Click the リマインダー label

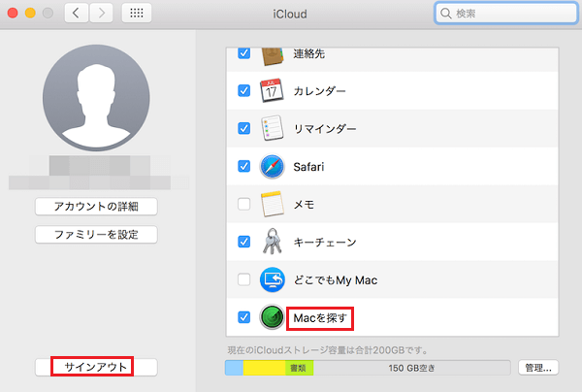[x=325, y=129]
